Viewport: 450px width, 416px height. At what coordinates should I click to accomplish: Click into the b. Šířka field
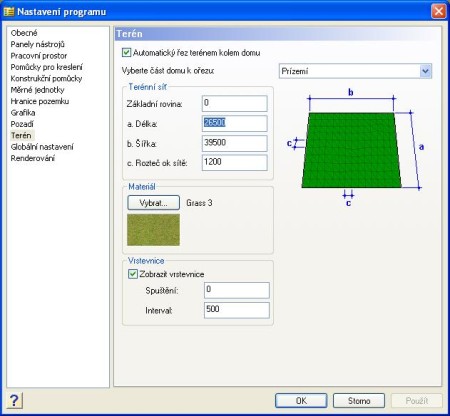pyautogui.click(x=235, y=143)
